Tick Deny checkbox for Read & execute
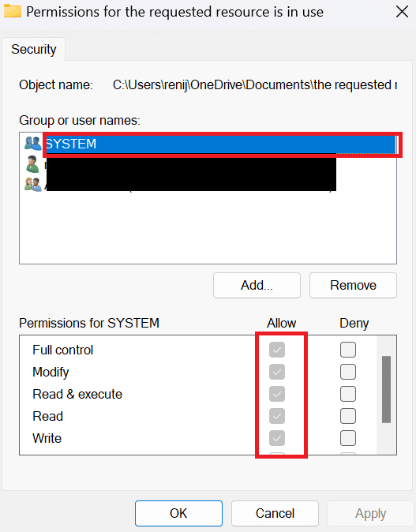 [x=348, y=394]
